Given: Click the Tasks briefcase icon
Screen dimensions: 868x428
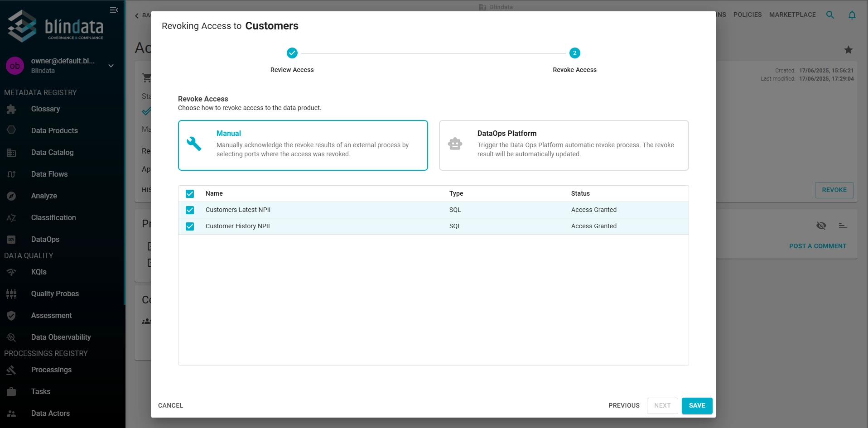Looking at the screenshot, I should [11, 392].
